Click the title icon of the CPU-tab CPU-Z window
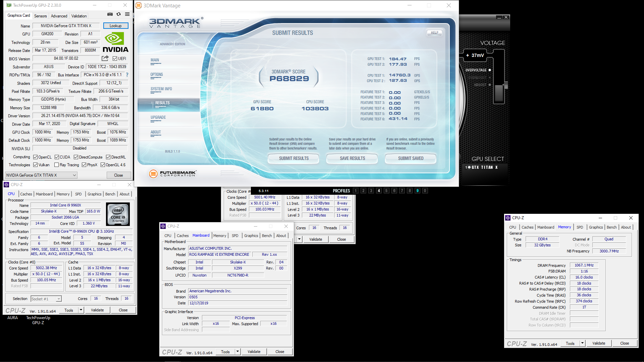This screenshot has height=362, width=644. [6, 185]
